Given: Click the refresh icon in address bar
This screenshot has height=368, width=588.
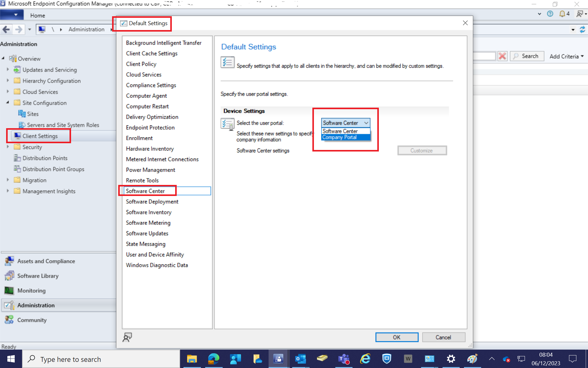Looking at the screenshot, I should 582,29.
